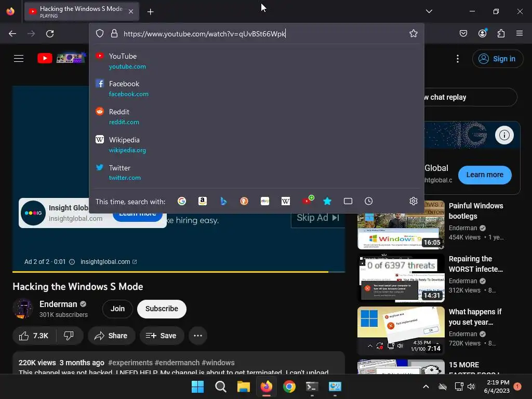This screenshot has height=399, width=532.
Task: Open Enderman channel avatar
Action: (23, 309)
